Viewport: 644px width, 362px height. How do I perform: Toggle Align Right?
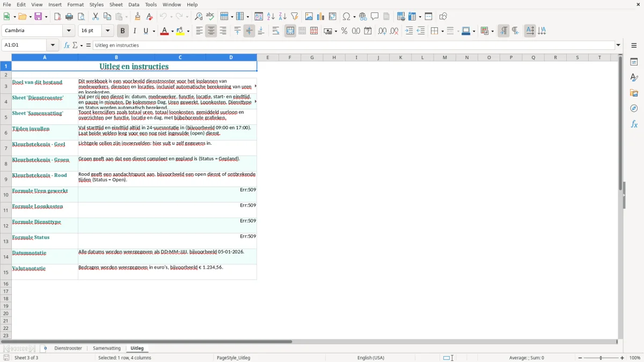coord(223,31)
